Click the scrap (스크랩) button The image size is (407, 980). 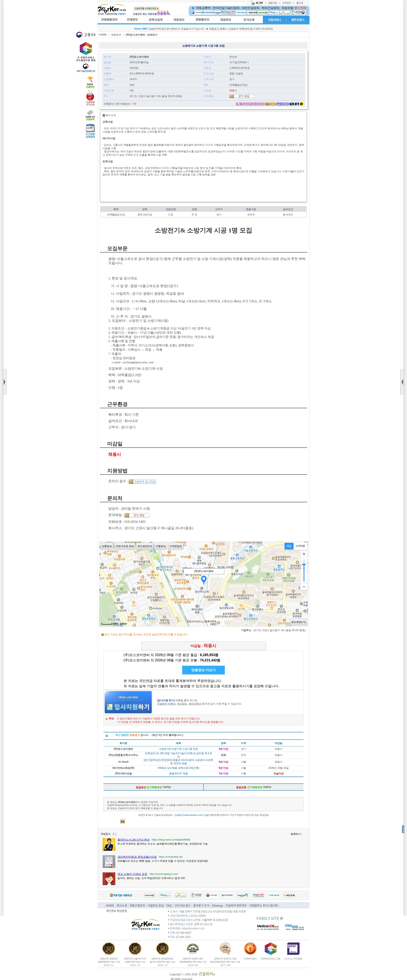click(x=283, y=104)
